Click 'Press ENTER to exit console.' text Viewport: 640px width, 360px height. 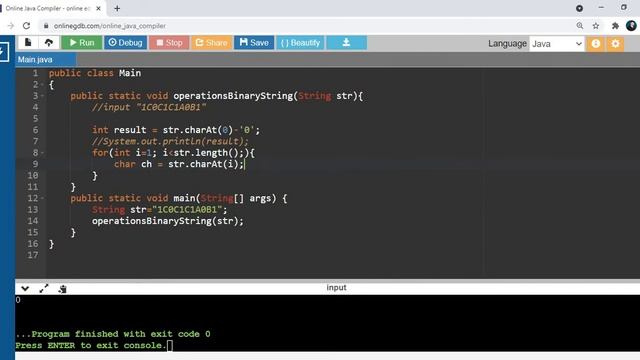[x=90, y=346]
